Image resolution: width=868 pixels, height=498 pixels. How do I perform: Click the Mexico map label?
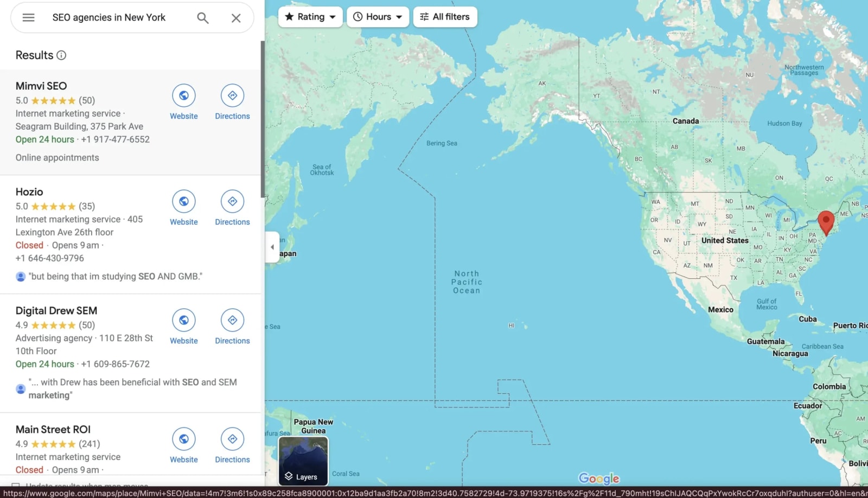[x=720, y=310]
